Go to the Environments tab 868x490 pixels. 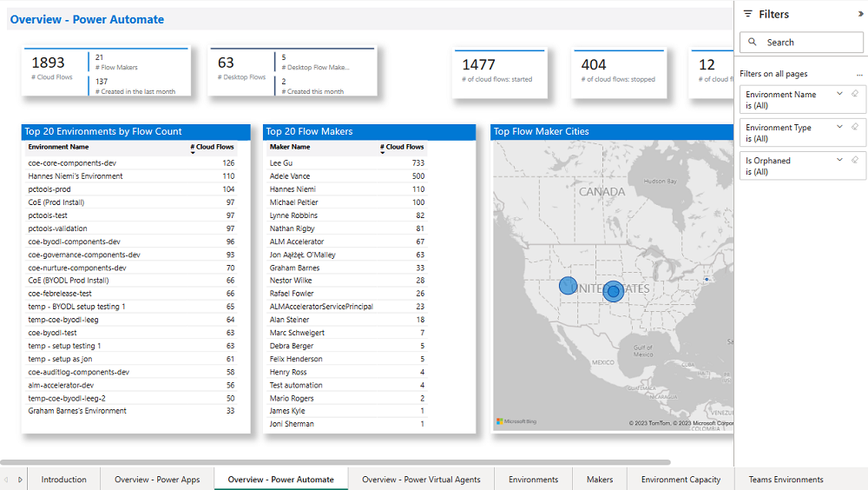click(533, 480)
